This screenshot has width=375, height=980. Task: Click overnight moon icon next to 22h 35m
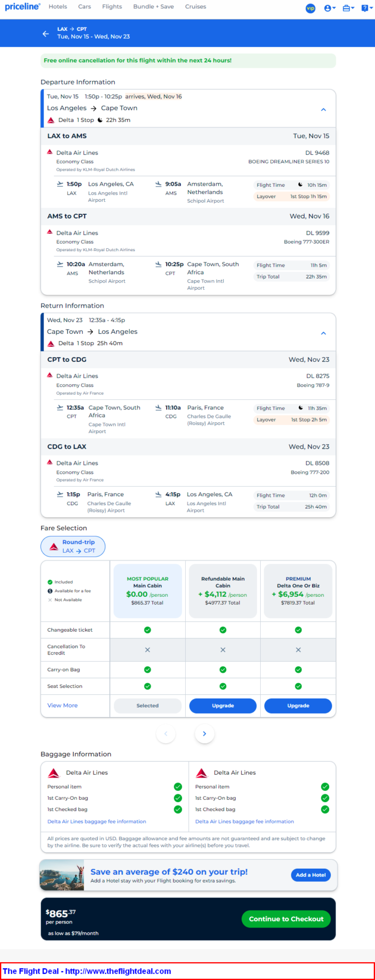pyautogui.click(x=100, y=120)
